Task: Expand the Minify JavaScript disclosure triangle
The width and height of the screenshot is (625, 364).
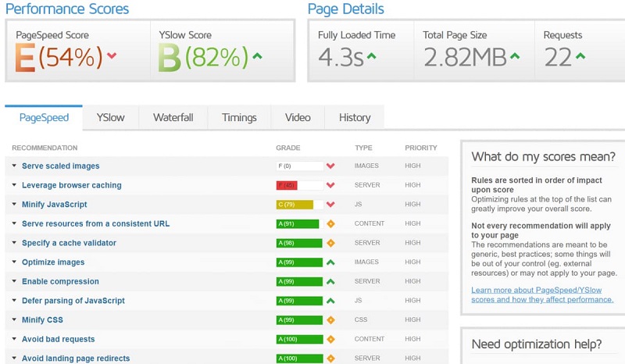Action: 14,204
